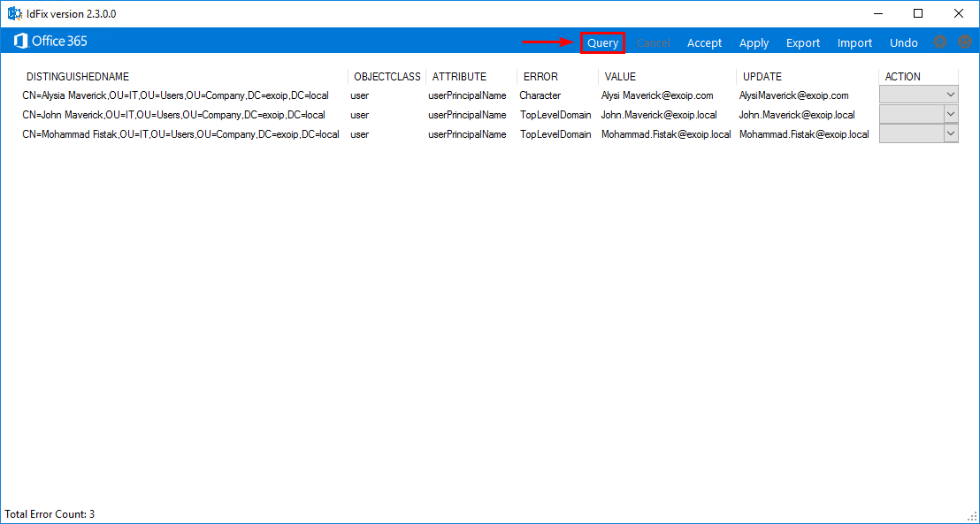The height and width of the screenshot is (524, 980).
Task: Expand the Action dropdown for Mohammad Fistak
Action: pos(952,133)
